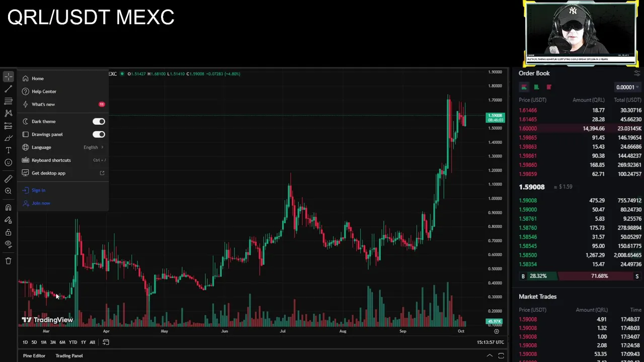Click the 1.59008 last price in order book
The width and height of the screenshot is (644, 362).
point(532,187)
